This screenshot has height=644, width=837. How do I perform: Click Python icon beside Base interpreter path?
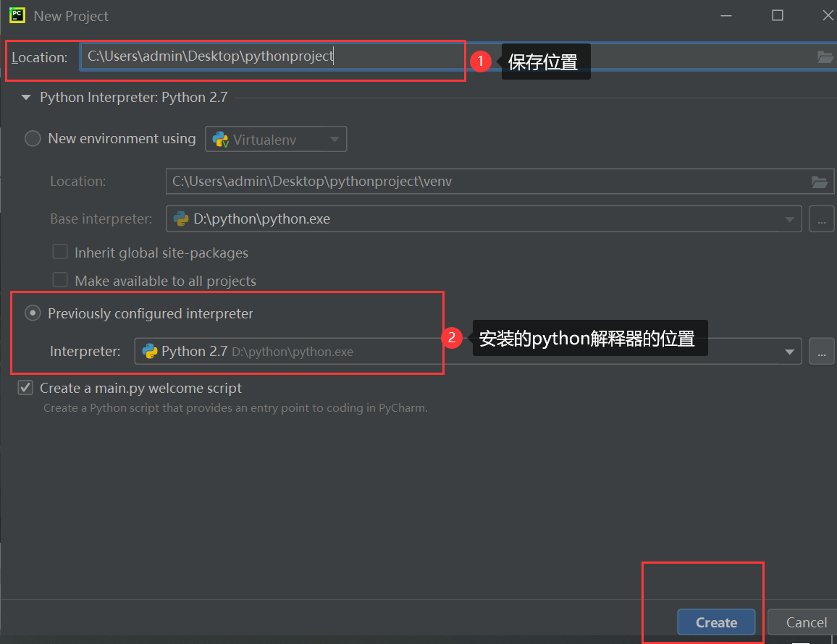coord(181,219)
